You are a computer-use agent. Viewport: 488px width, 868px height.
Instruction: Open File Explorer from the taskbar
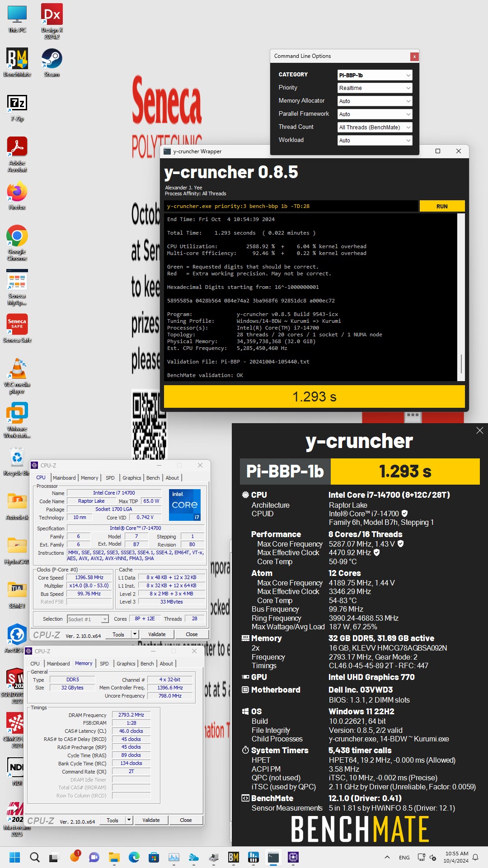114,857
